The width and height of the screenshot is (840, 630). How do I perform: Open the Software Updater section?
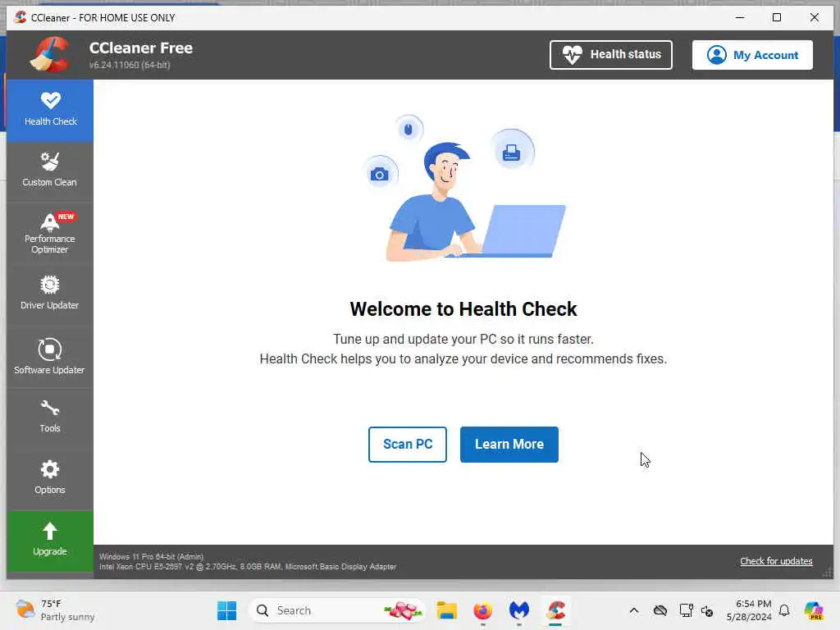click(50, 357)
